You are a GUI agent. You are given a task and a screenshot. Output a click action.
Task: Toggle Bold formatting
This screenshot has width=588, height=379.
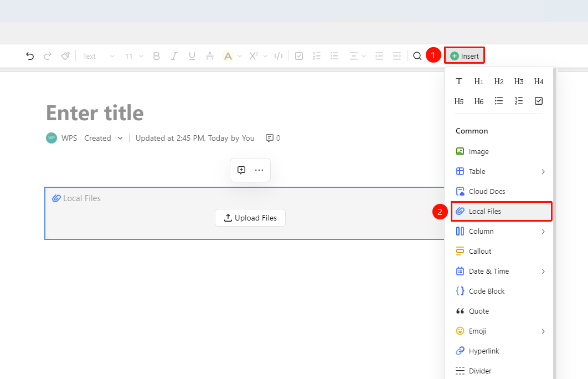156,57
